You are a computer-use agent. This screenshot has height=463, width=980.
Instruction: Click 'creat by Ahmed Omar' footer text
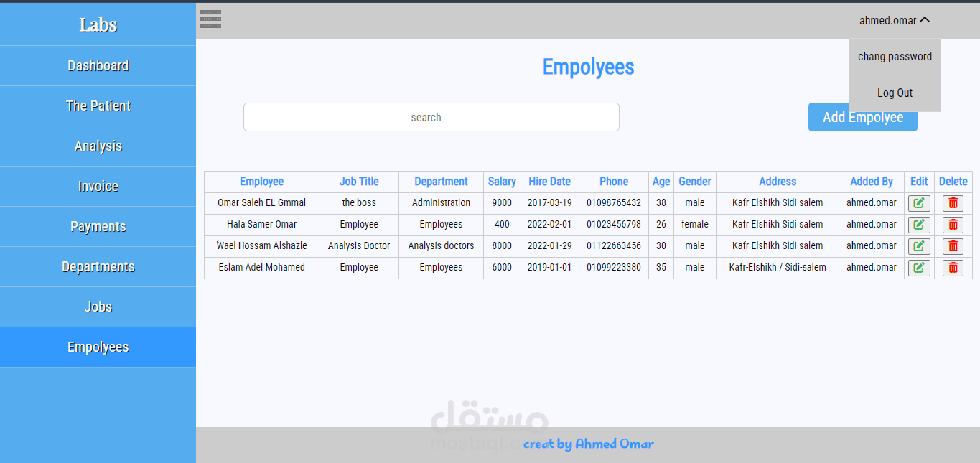(x=589, y=444)
